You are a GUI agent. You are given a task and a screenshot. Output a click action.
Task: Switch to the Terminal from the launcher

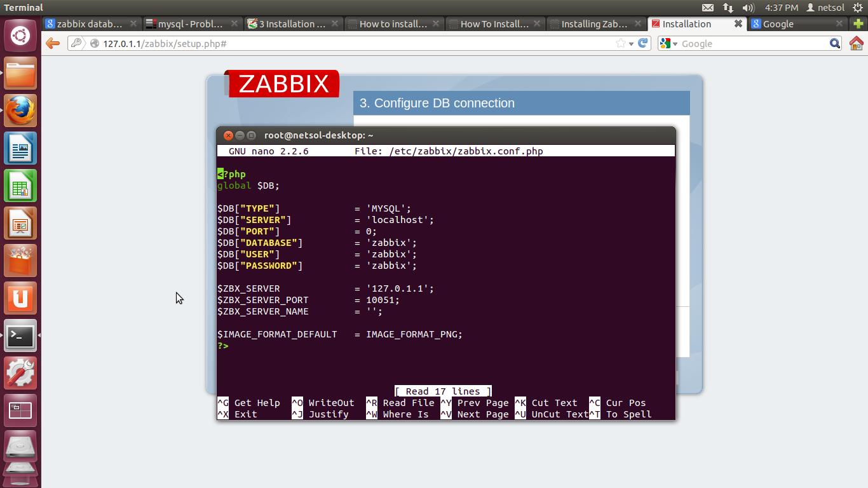pyautogui.click(x=20, y=335)
